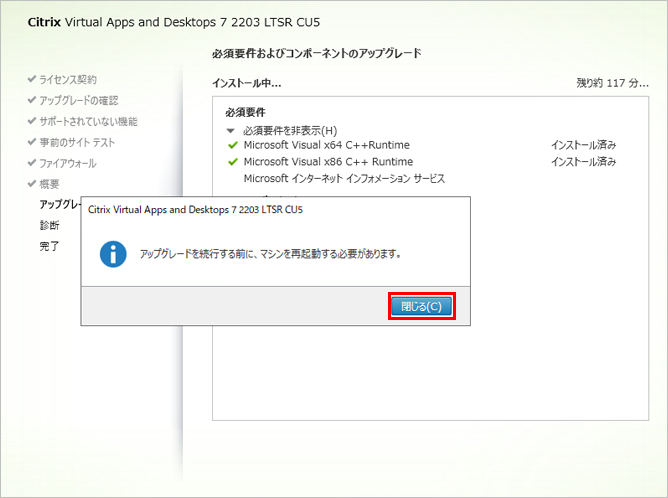Select the Microsoft Visual x86 C++ Runtime row text

point(328,162)
